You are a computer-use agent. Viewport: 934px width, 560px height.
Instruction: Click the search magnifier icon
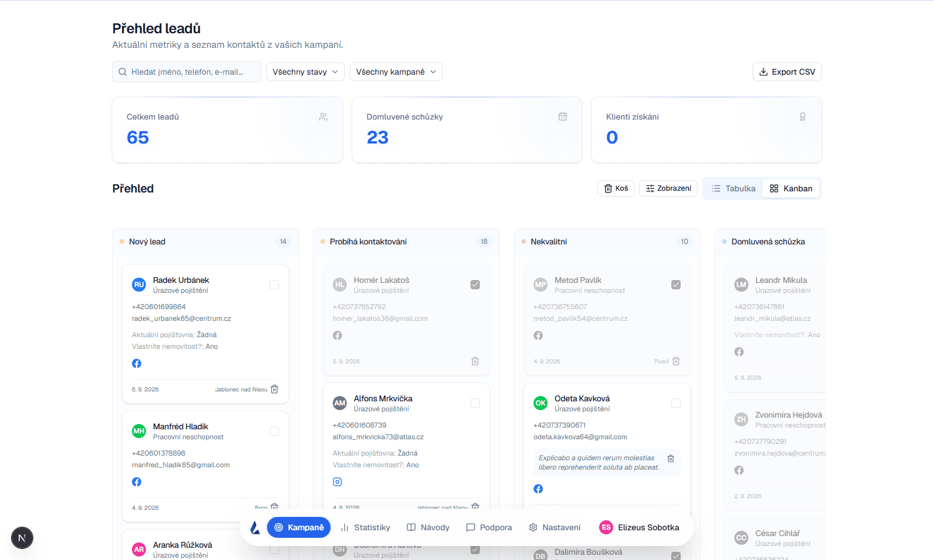123,72
